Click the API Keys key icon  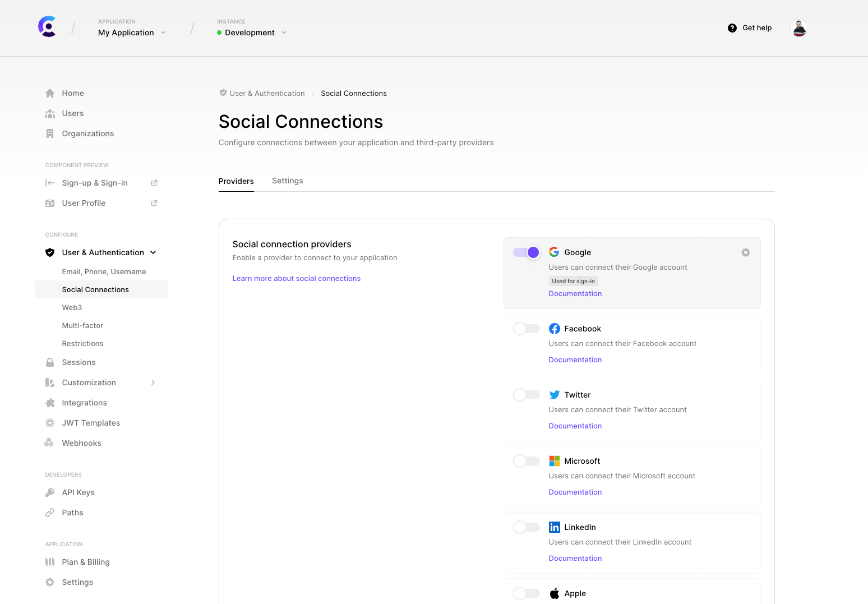[50, 492]
